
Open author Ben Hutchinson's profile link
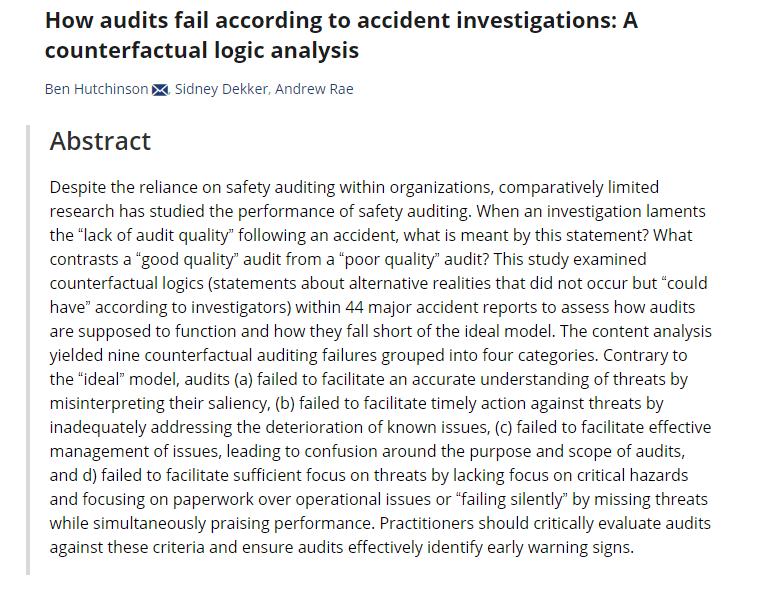[96, 89]
